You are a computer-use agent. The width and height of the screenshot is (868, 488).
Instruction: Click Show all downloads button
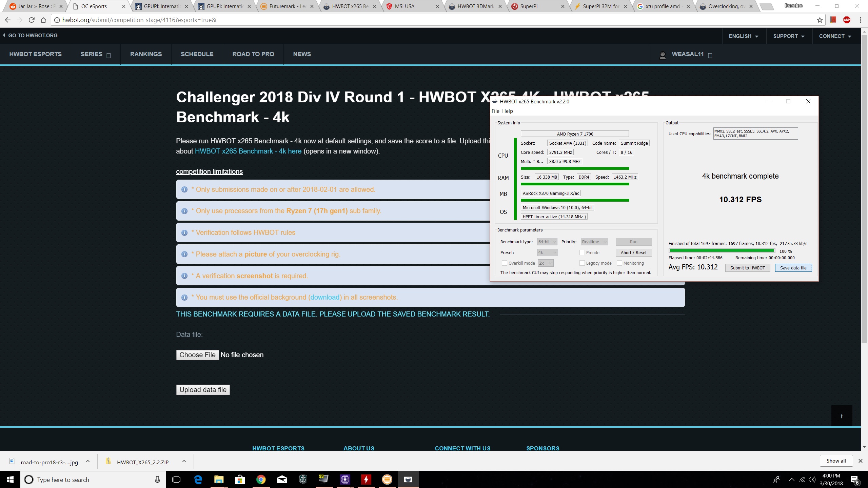pos(836,461)
